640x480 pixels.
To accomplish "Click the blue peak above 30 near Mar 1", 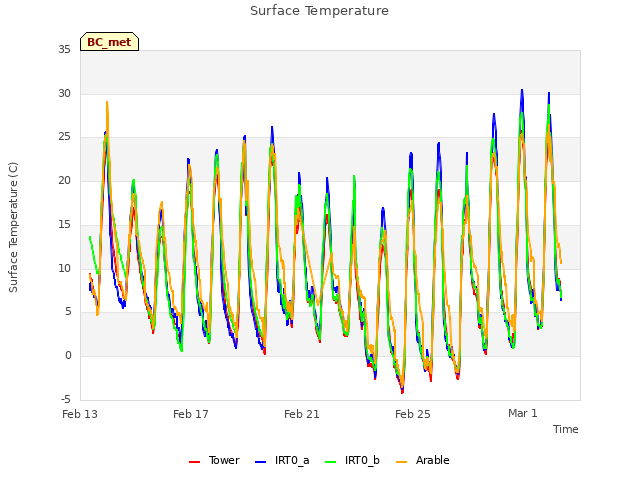I will click(x=522, y=91).
